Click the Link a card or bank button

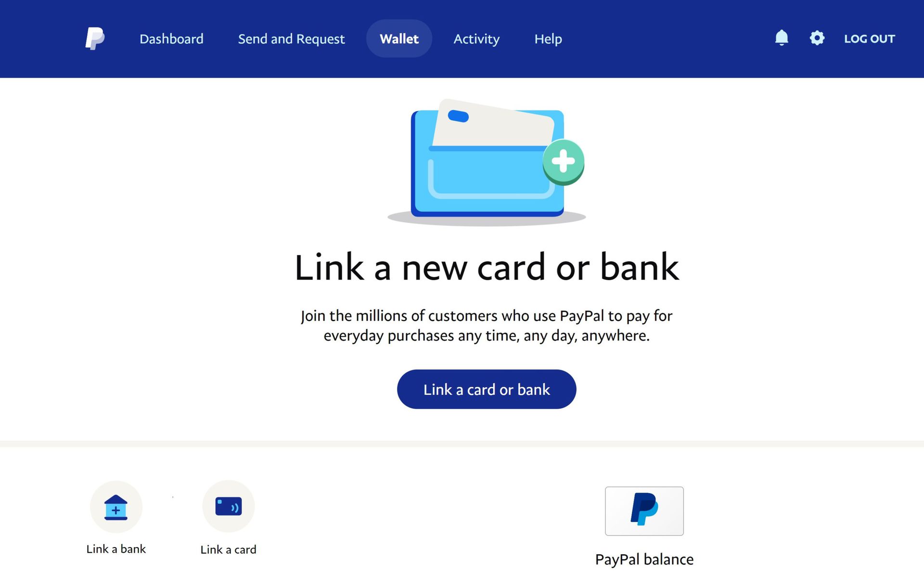click(x=487, y=389)
